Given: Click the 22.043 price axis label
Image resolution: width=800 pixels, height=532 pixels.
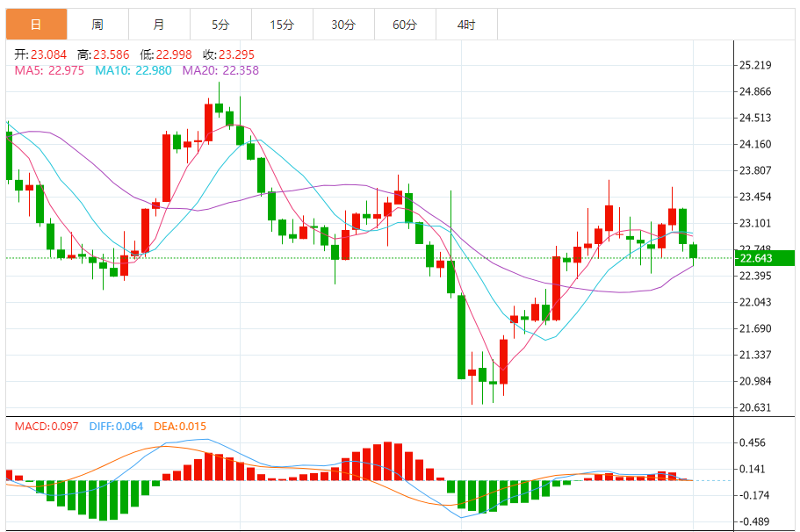Looking at the screenshot, I should tap(755, 303).
